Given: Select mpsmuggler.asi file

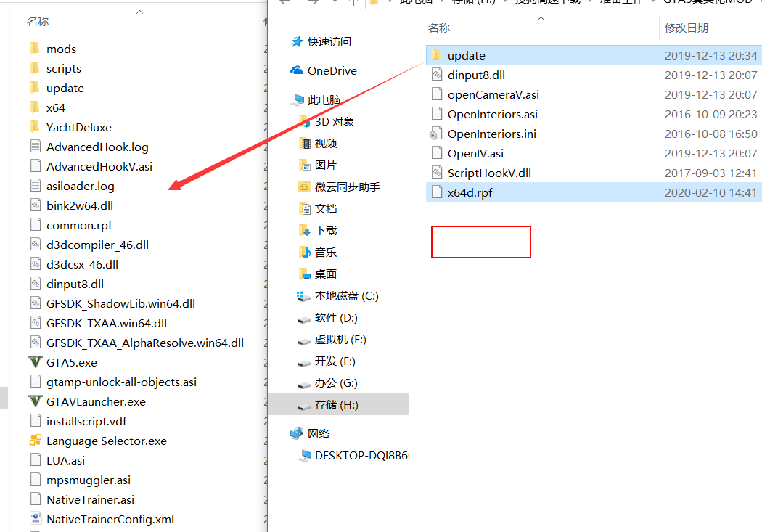Looking at the screenshot, I should 89,480.
